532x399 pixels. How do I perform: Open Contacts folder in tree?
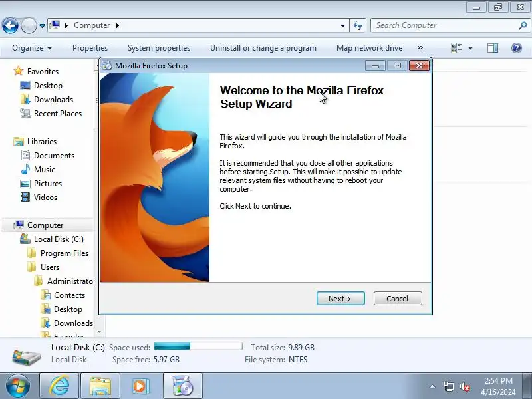[x=70, y=295]
